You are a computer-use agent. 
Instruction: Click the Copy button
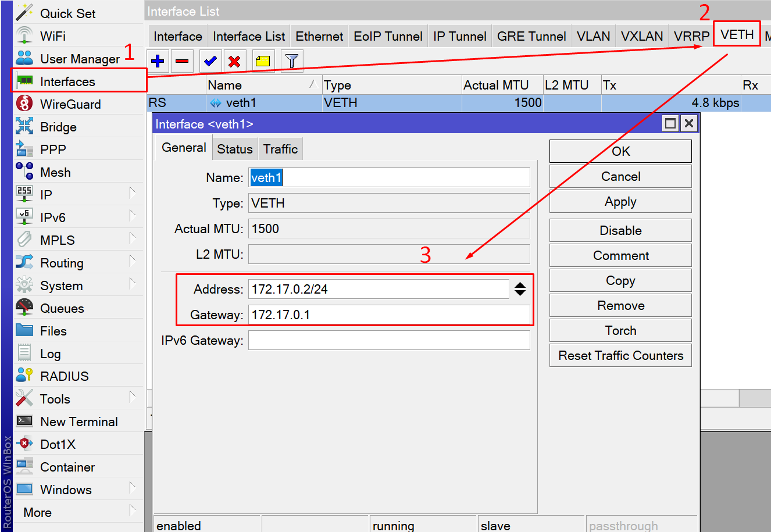(620, 280)
